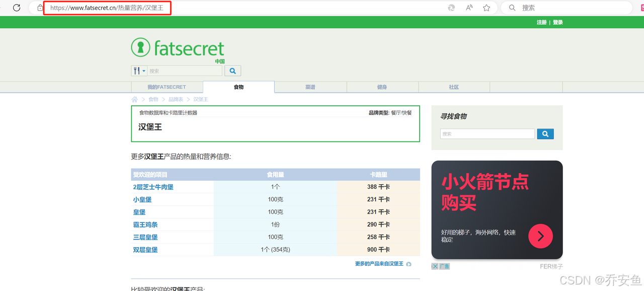The image size is (644, 291).
Task: Click the site search field under logo
Action: point(184,71)
